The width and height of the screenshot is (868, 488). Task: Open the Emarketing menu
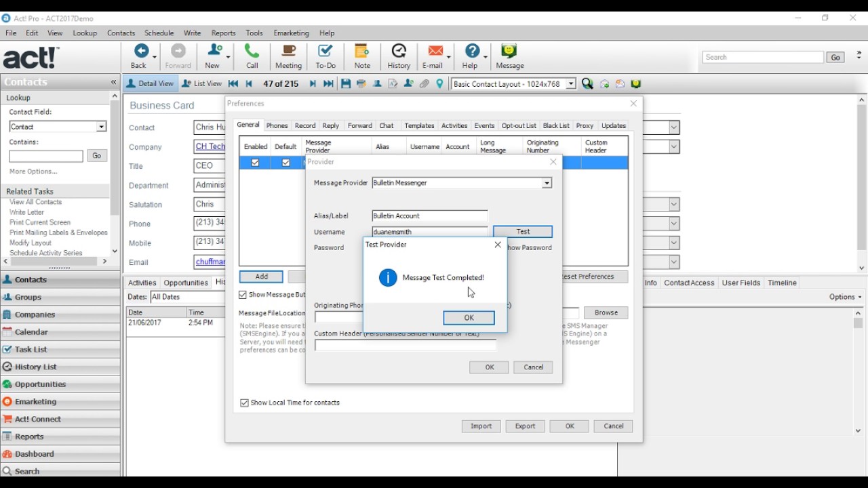pos(291,33)
